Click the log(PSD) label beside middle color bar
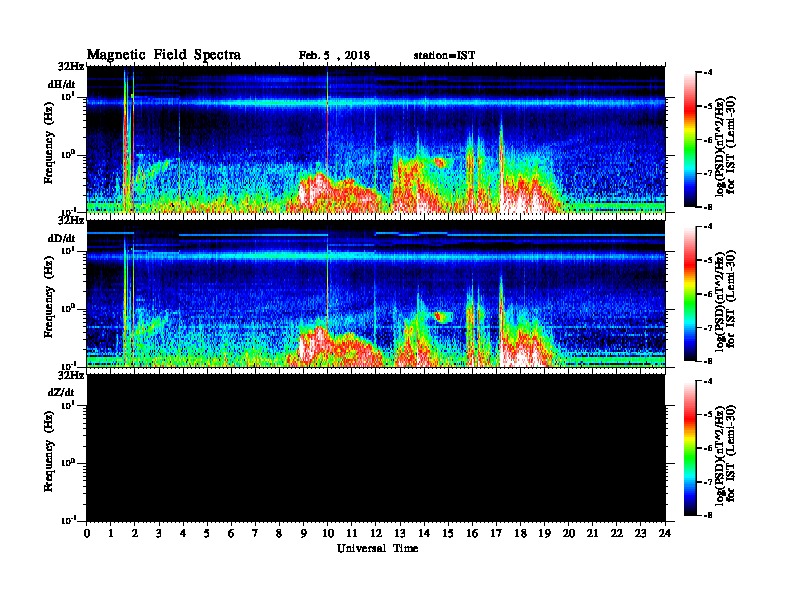792x612 pixels. [x=725, y=299]
